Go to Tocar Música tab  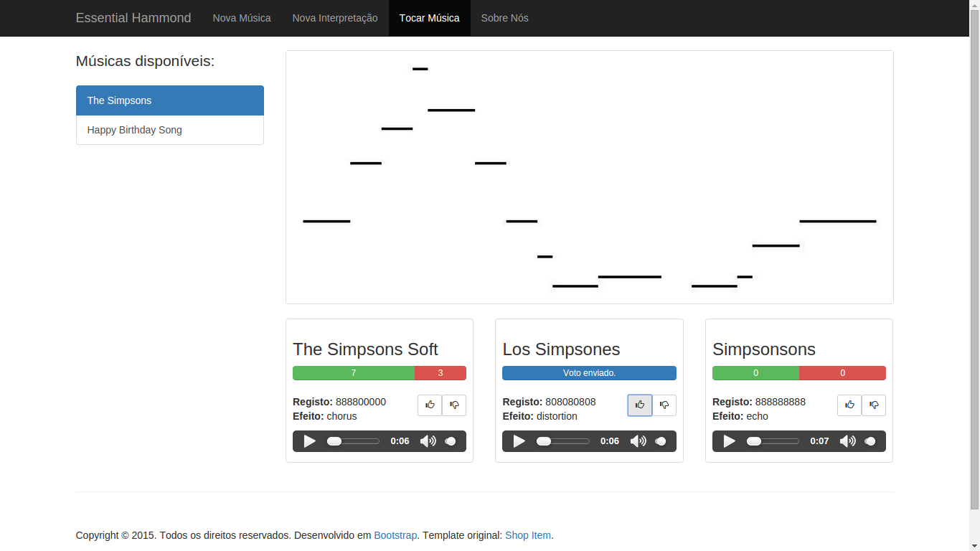(x=430, y=18)
